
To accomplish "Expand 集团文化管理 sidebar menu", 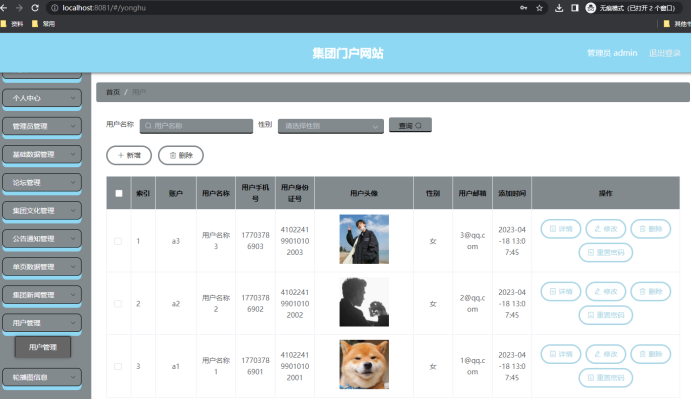I will coord(42,211).
